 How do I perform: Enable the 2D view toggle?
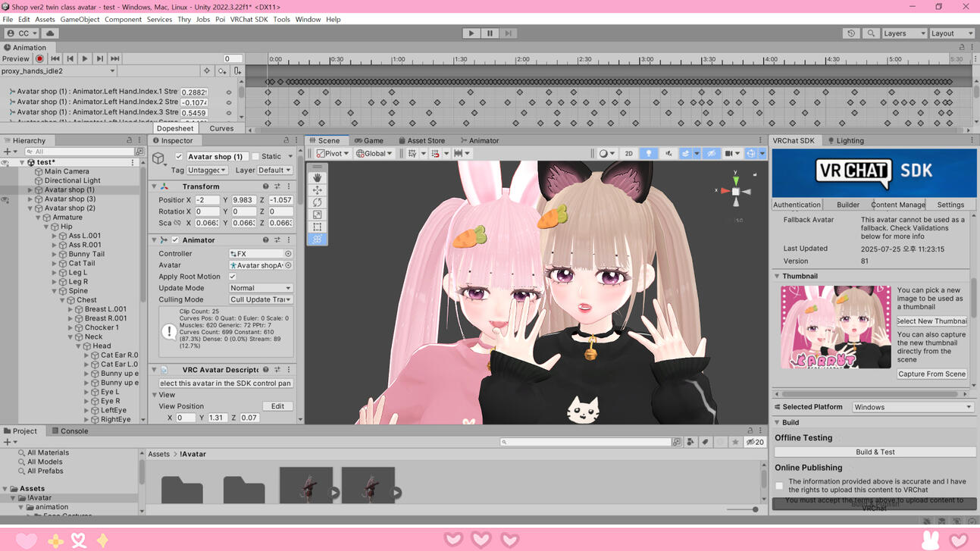tap(628, 152)
